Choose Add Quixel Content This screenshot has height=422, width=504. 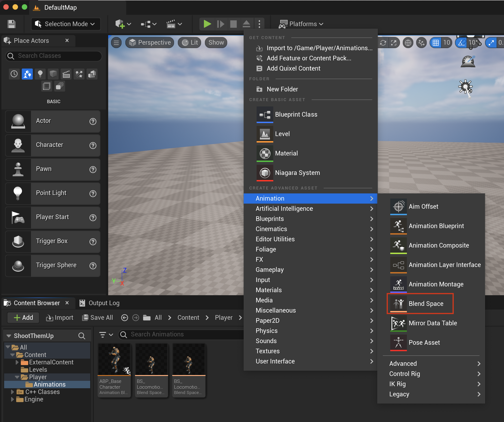point(310,68)
